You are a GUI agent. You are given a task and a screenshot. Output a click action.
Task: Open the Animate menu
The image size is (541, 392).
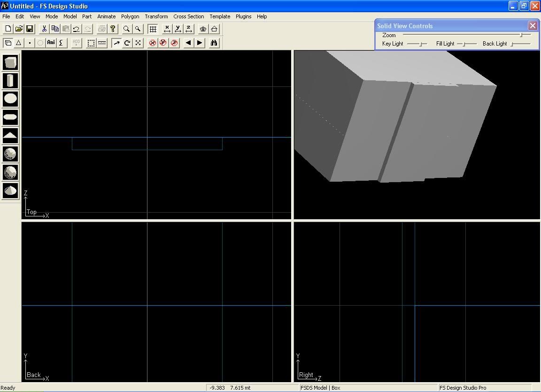(x=106, y=16)
